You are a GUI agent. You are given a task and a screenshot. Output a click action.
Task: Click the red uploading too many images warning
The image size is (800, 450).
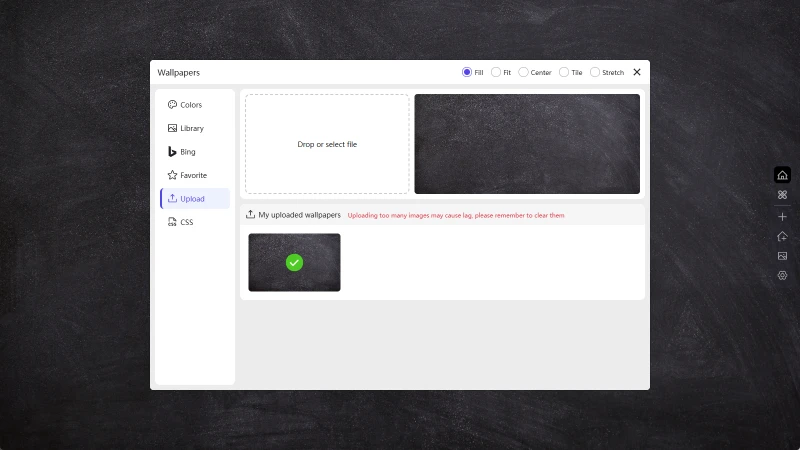[456, 215]
